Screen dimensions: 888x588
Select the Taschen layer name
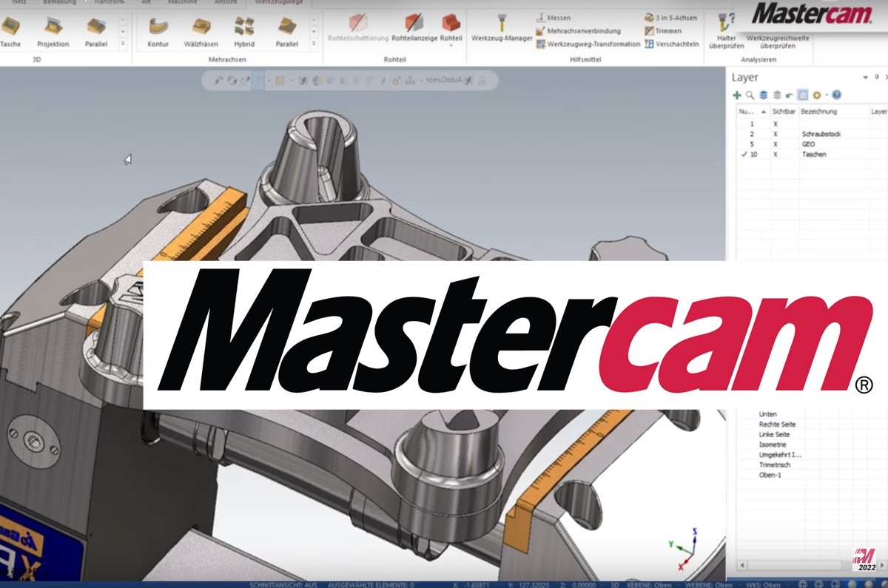(x=814, y=155)
